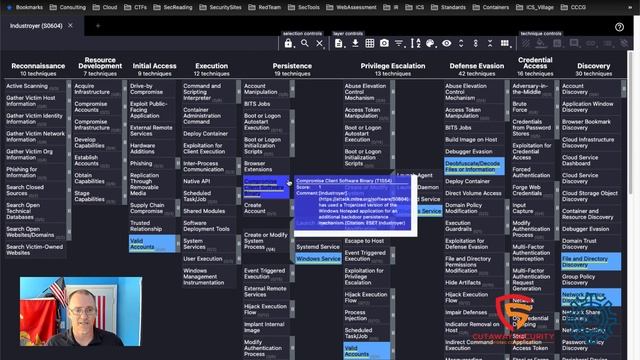Open the ICS_Village bookmarks folder

click(535, 7)
